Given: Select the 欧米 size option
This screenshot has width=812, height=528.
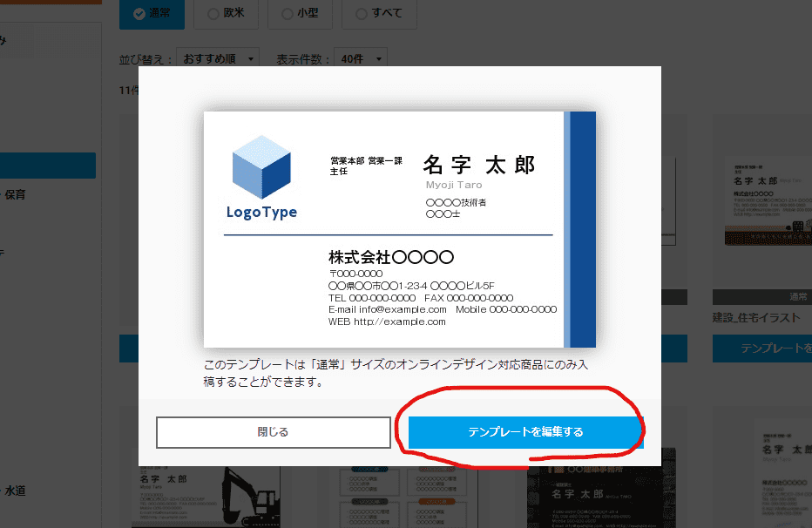Looking at the screenshot, I should (x=226, y=13).
